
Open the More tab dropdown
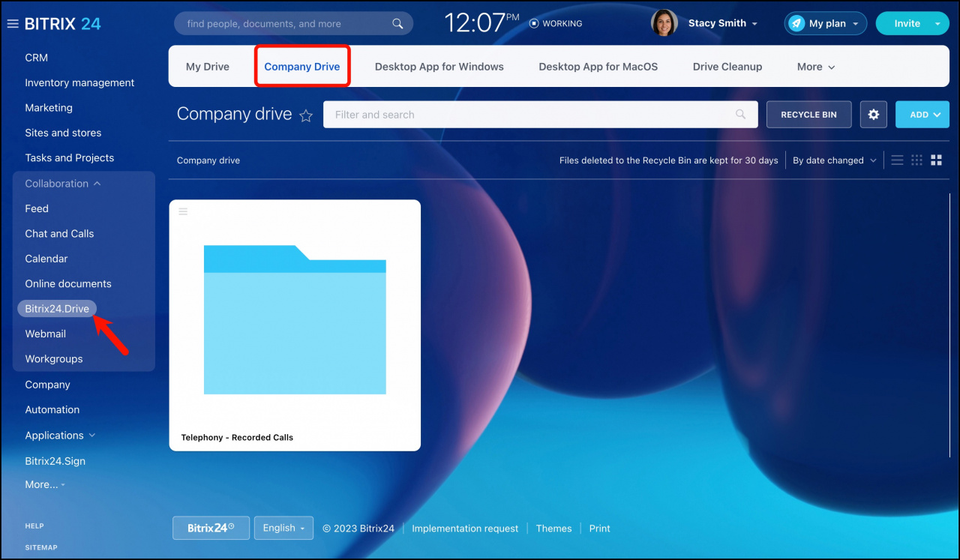pos(816,67)
